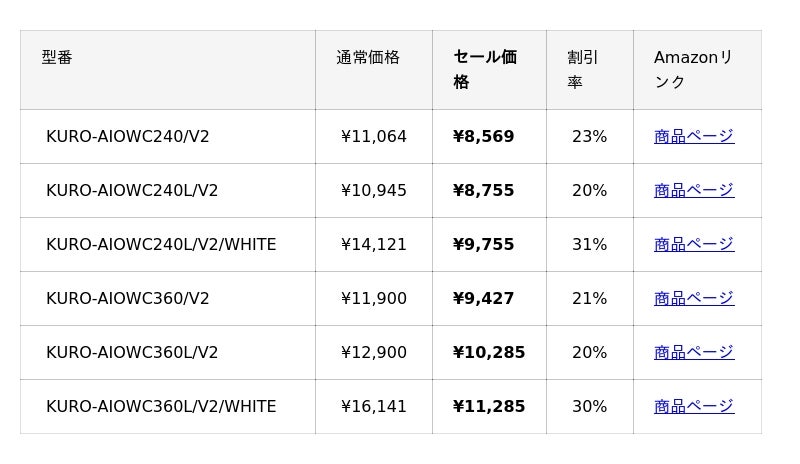Open 商品ページ link for KURO-AIOWC240L/V2/WHITE
Screen dimensions: 800x464
[694, 245]
